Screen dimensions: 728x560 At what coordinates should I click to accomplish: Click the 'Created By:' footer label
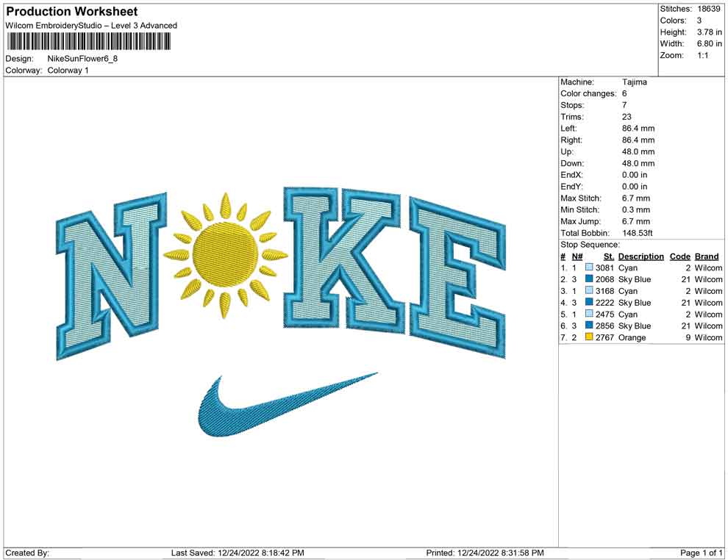coord(27,553)
